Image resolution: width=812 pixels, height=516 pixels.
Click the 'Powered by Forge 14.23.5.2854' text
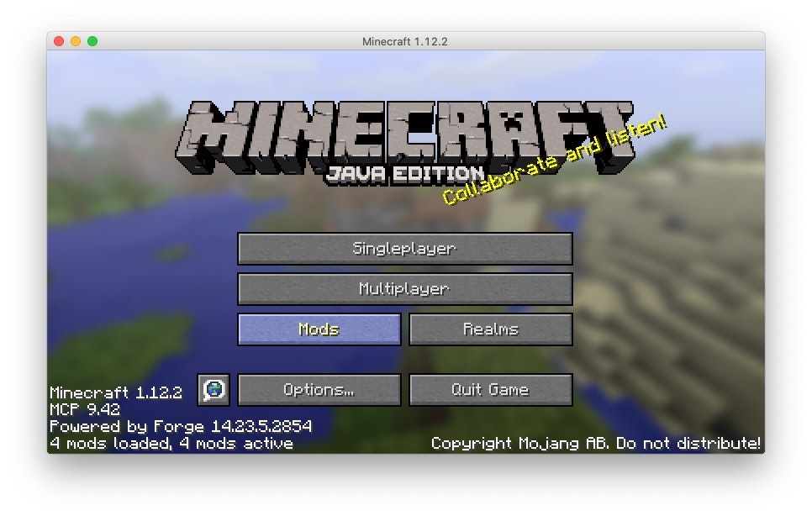click(x=181, y=426)
